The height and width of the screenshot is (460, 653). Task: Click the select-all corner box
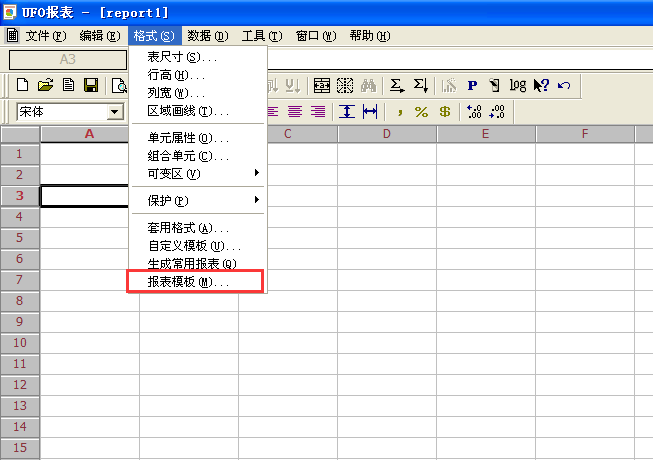click(x=20, y=134)
